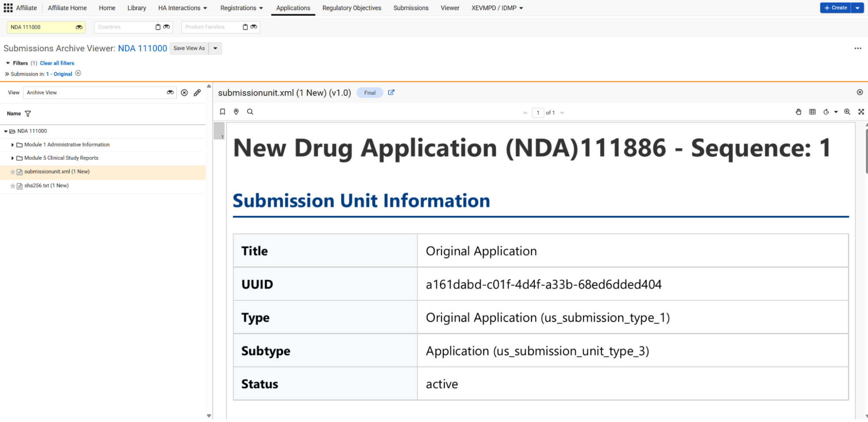This screenshot has height=422, width=868.
Task: Open the HA Interactions menu
Action: coord(182,8)
